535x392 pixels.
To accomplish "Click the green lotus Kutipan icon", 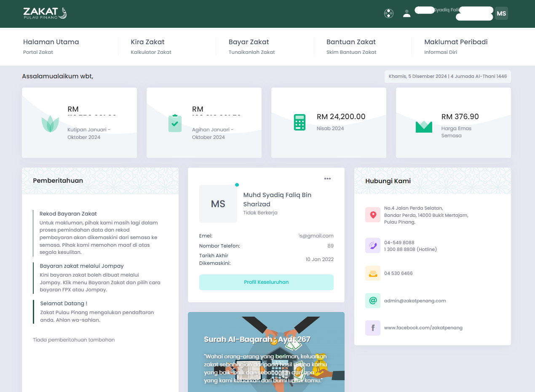I will point(50,124).
